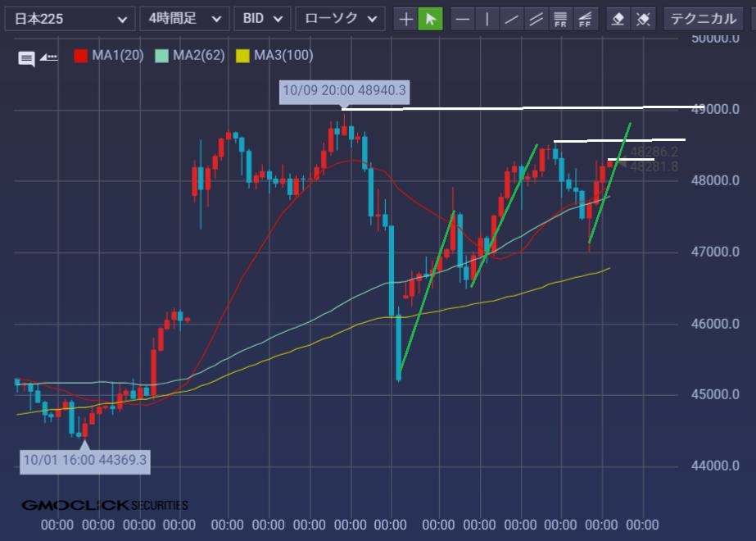Click the Fibonacci fan FF tool
The height and width of the screenshot is (541, 756).
click(x=585, y=18)
